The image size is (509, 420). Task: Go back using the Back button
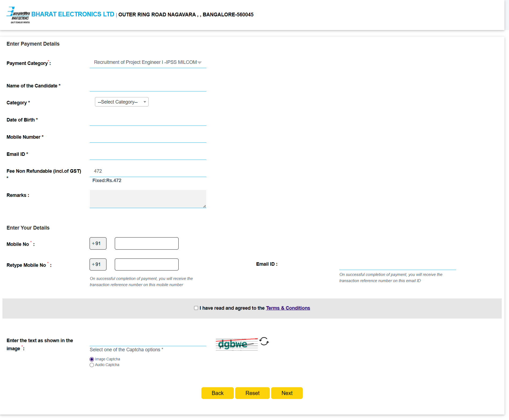(x=217, y=393)
